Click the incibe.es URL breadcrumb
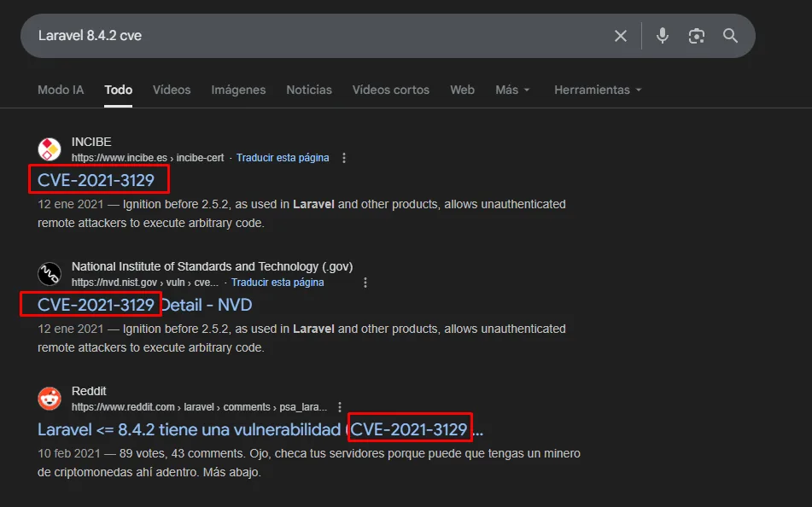Viewport: 812px width, 507px height. [148, 157]
